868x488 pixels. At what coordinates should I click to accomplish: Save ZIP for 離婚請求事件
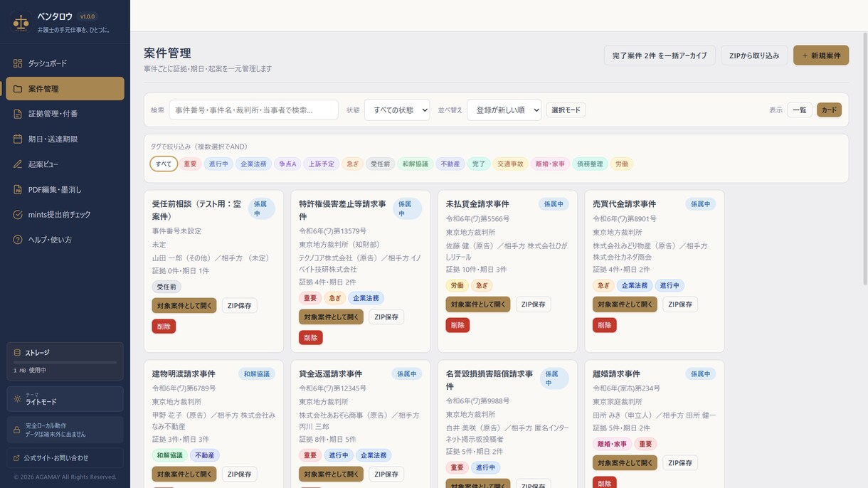click(x=680, y=462)
